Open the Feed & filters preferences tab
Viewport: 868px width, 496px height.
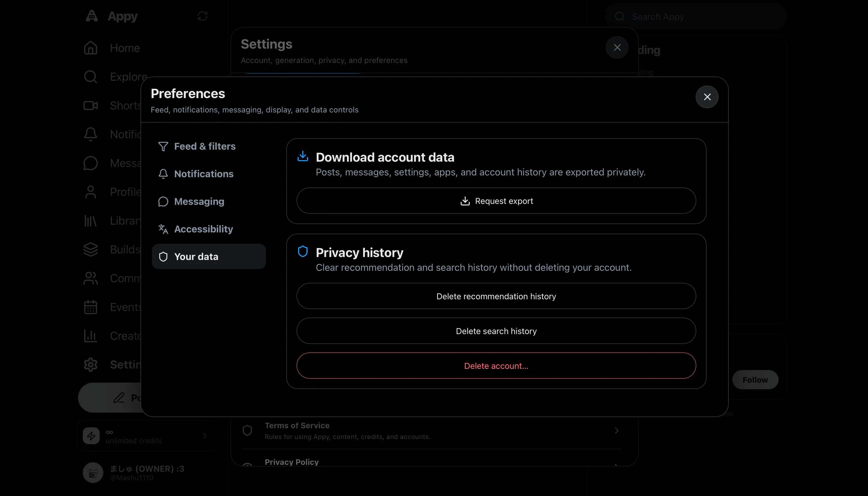(209, 146)
